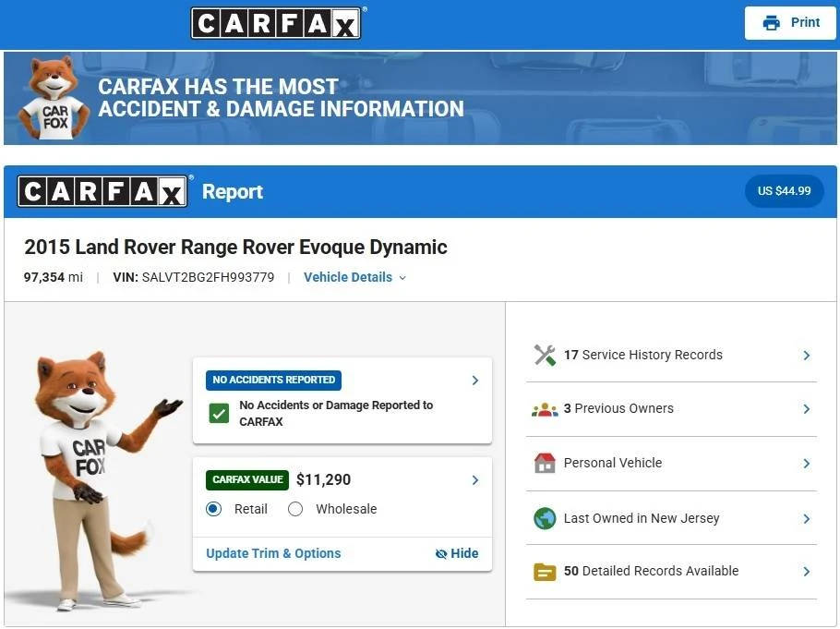Open chevron for 50 Detailed Records Available
The width and height of the screenshot is (840, 629).
[806, 572]
